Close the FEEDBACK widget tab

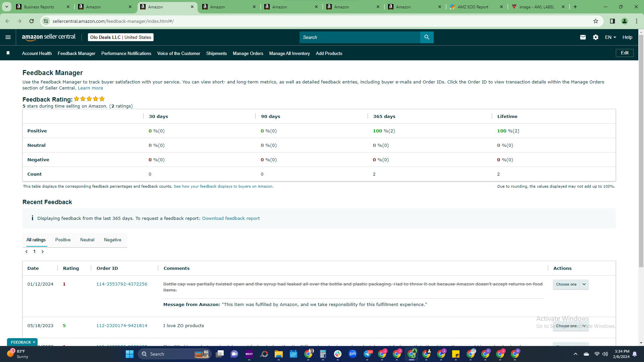point(34,342)
